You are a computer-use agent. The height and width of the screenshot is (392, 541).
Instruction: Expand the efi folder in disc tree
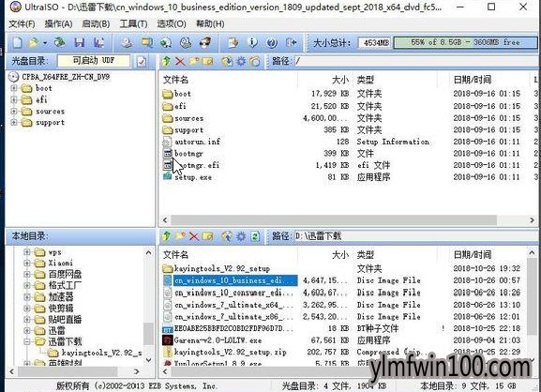pos(14,100)
